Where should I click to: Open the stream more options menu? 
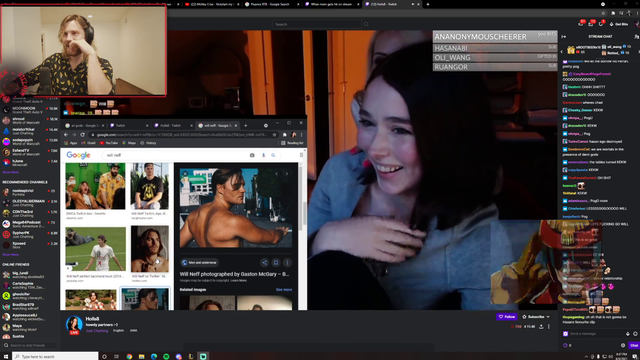tap(549, 327)
